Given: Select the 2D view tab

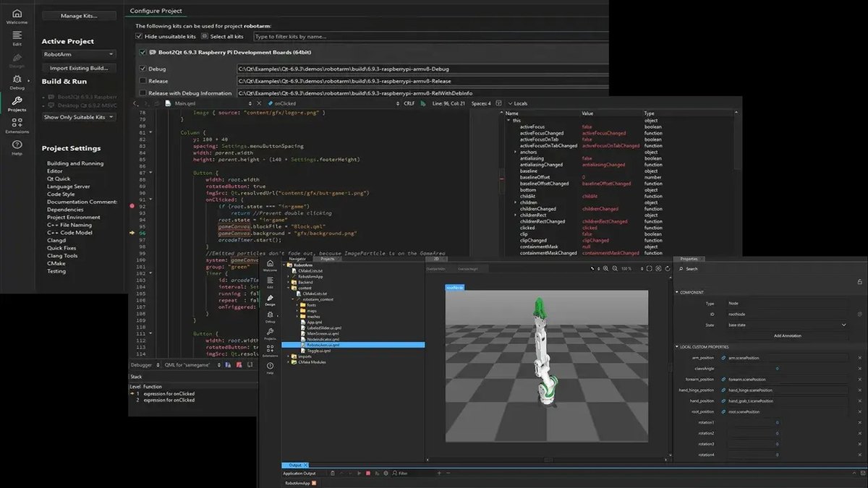Looking at the screenshot, I should [x=435, y=258].
